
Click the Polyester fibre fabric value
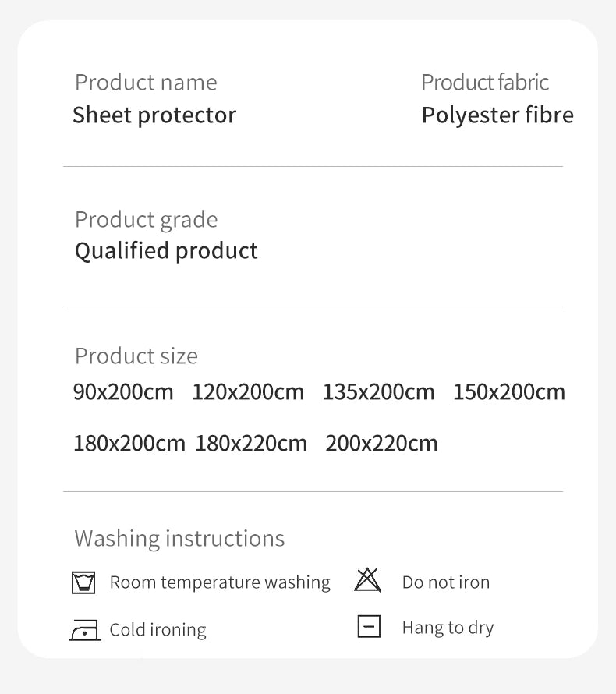coord(497,115)
